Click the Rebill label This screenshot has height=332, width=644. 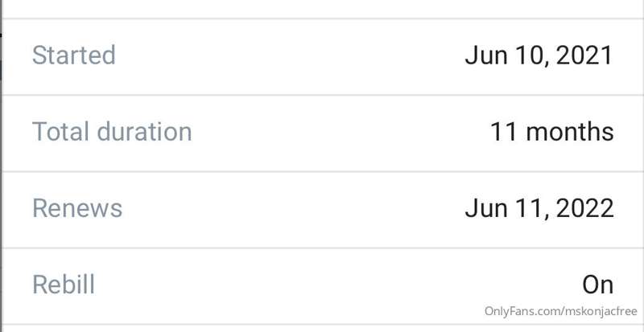point(64,285)
